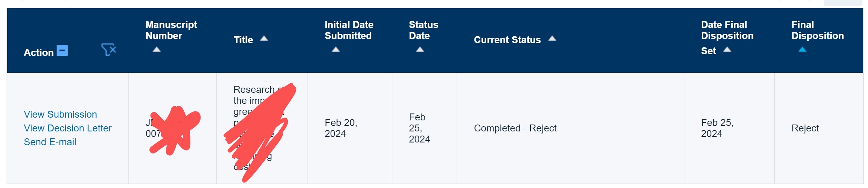
Task: Select the redacted manuscript number cell
Action: click(x=173, y=128)
